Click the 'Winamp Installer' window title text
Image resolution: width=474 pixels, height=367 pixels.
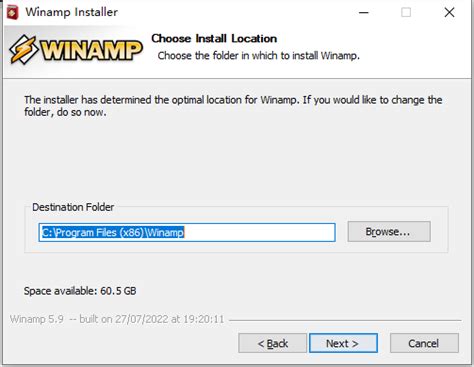pyautogui.click(x=72, y=12)
